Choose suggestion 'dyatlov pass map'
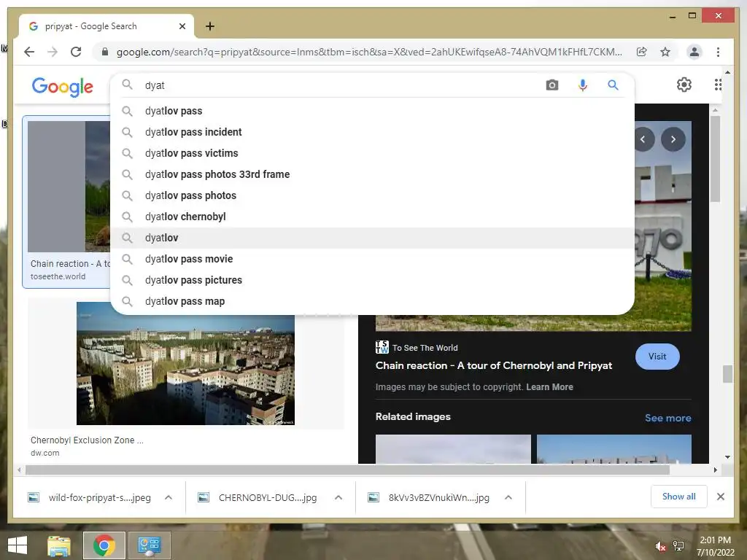 point(372,301)
